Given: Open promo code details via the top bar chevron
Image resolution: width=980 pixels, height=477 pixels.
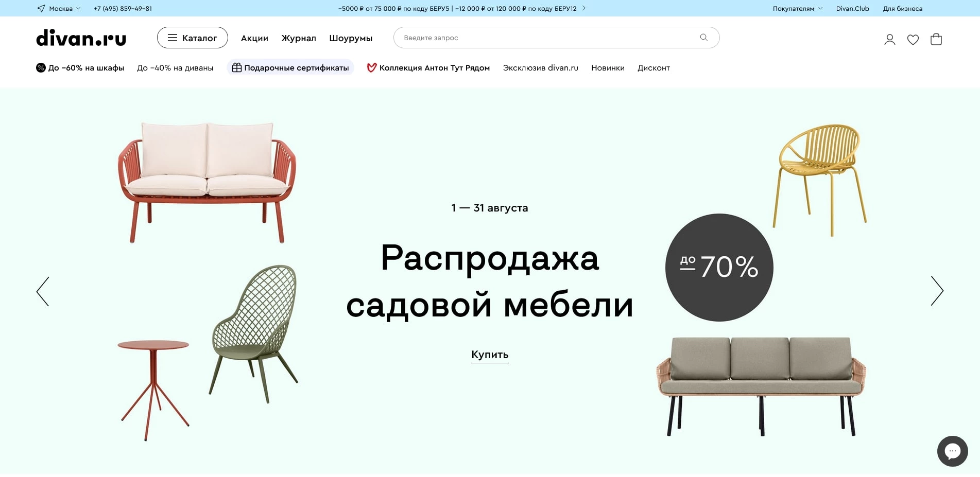Looking at the screenshot, I should pyautogui.click(x=583, y=8).
